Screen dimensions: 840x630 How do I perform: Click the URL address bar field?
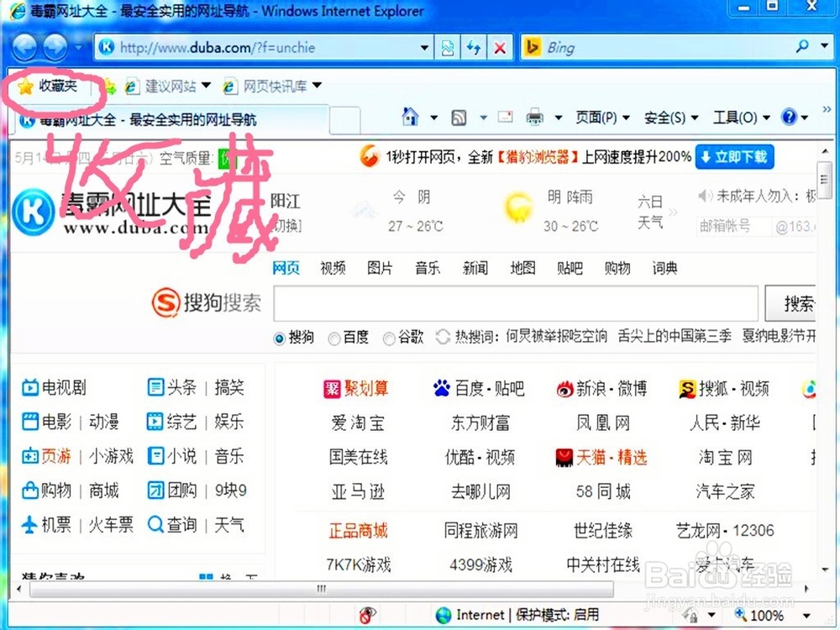click(265, 48)
